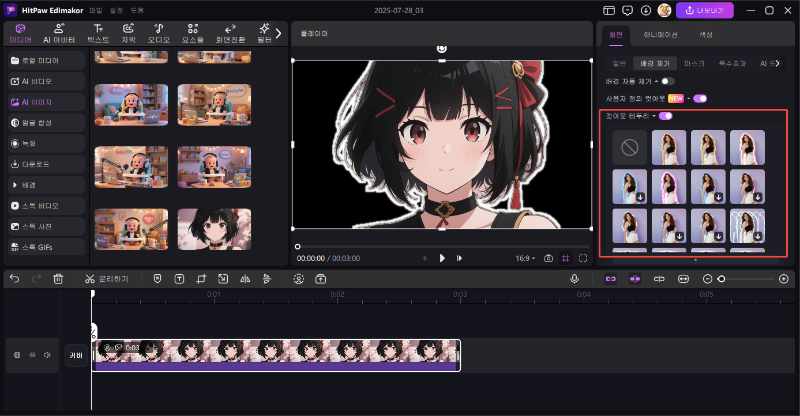Screen dimensions: 800x416
Task: Switch to the Color tab in the properties panel
Action: pos(706,35)
